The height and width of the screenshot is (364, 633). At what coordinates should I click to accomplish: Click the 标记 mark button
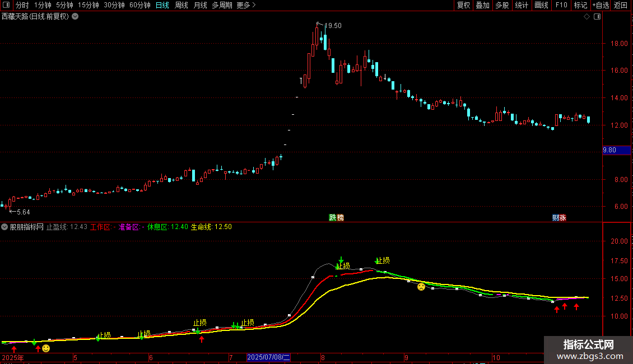[x=580, y=5]
